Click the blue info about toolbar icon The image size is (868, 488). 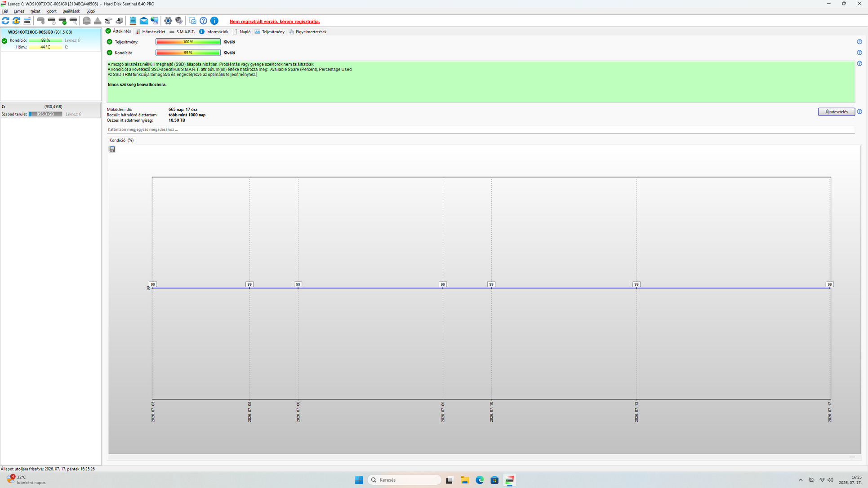coord(214,21)
